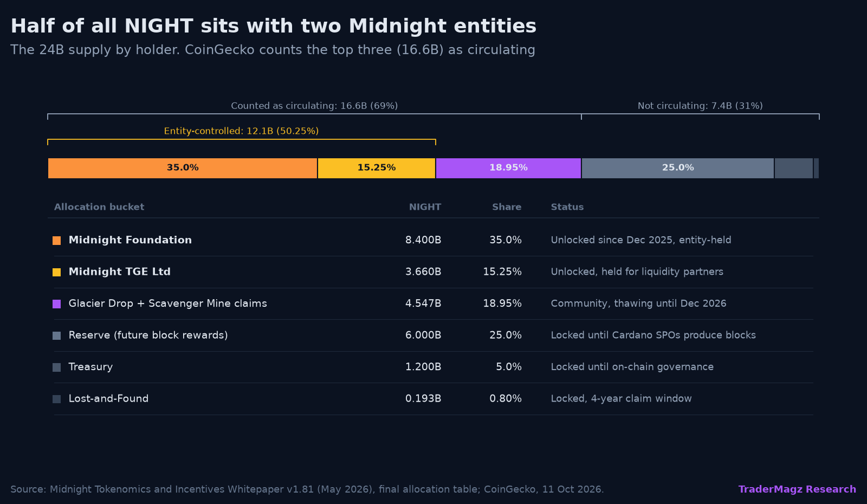Click the orange Midnight Foundation legend swatch
Image resolution: width=867 pixels, height=504 pixels.
[x=56, y=241]
